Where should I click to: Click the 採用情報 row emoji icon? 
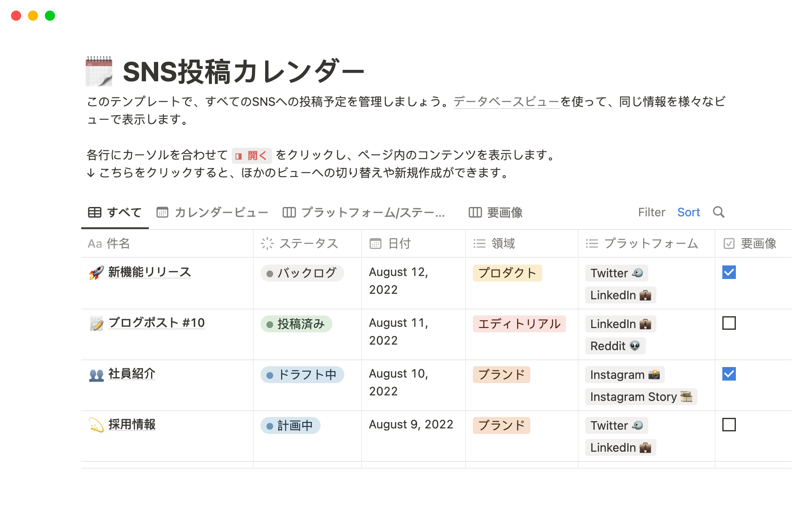96,425
